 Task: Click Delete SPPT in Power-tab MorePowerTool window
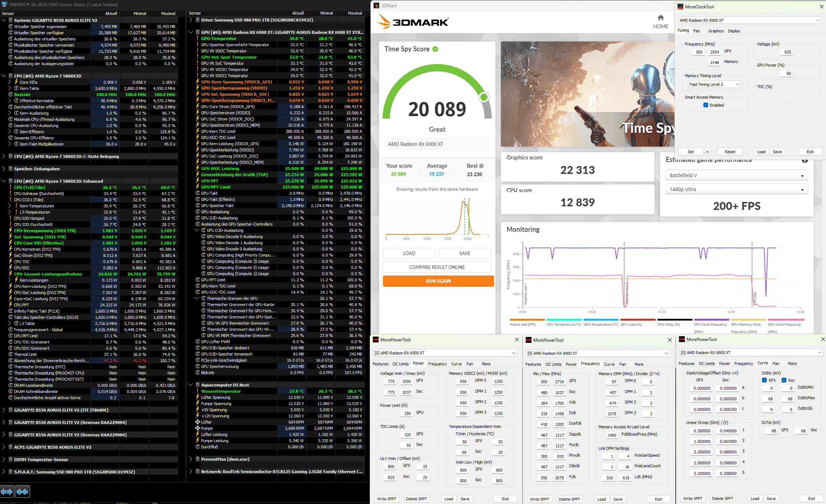[416, 499]
